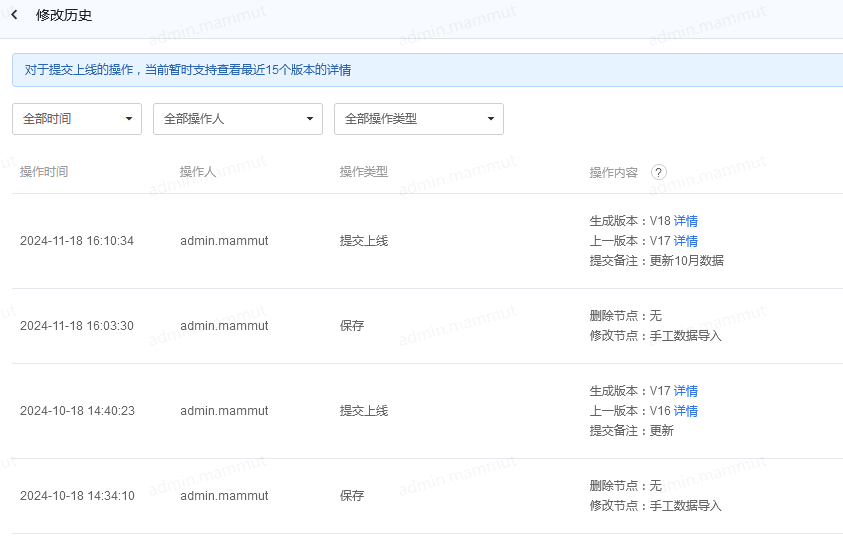Select timestamp 2024-11-18 16:10:34
This screenshot has width=843, height=543.
pyautogui.click(x=77, y=241)
